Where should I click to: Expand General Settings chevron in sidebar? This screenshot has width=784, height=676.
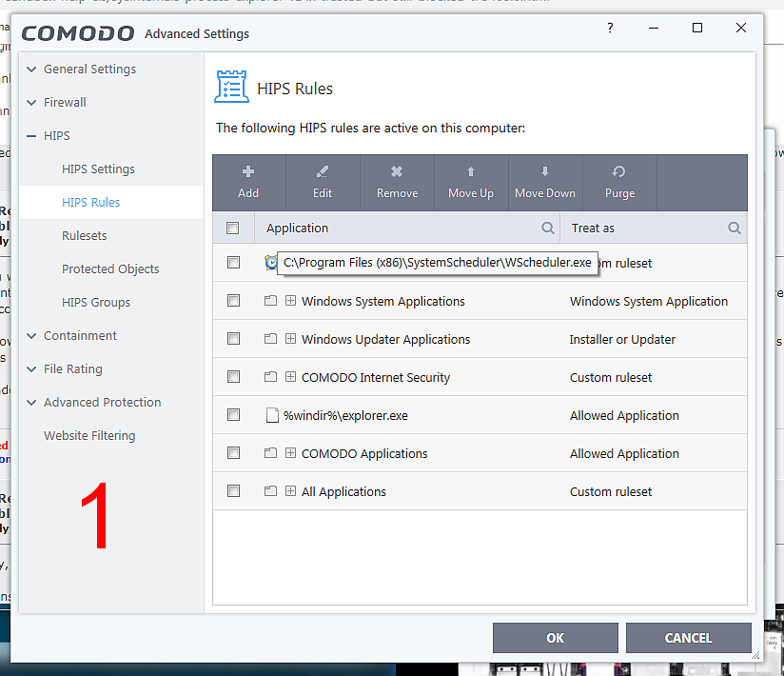(x=31, y=70)
